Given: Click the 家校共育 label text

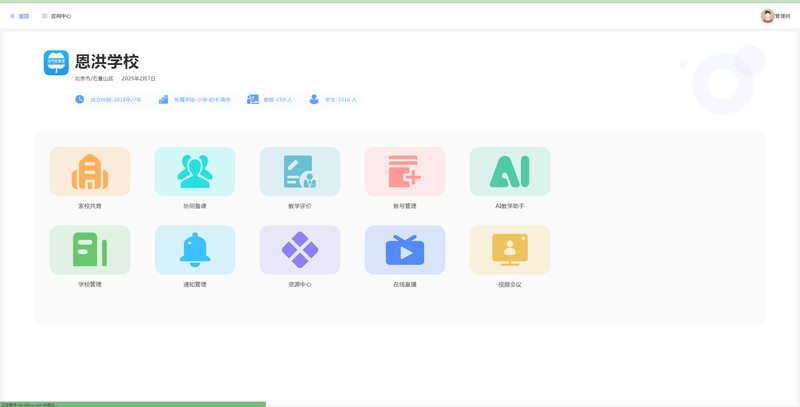Looking at the screenshot, I should click(90, 207).
